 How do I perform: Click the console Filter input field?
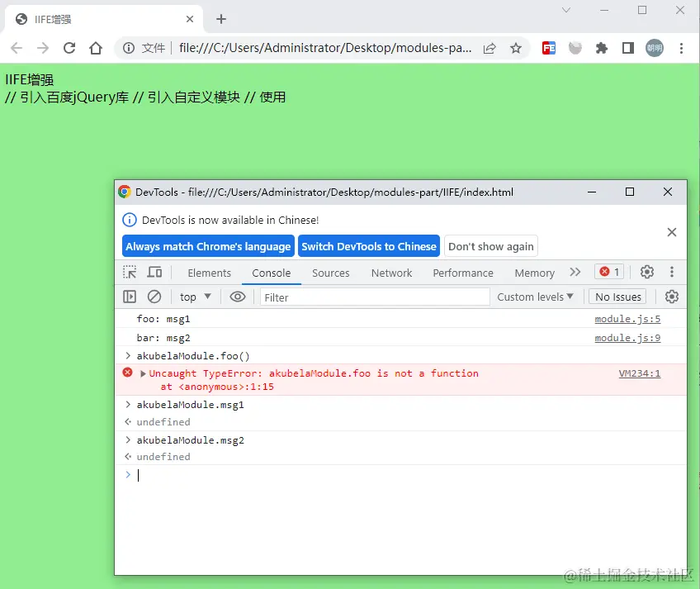pyautogui.click(x=375, y=297)
